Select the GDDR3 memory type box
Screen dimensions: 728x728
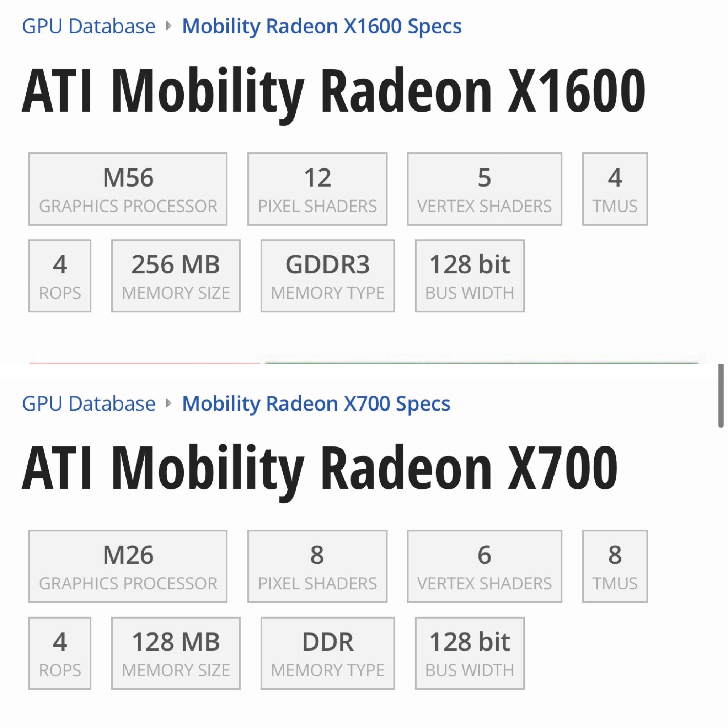(x=327, y=276)
